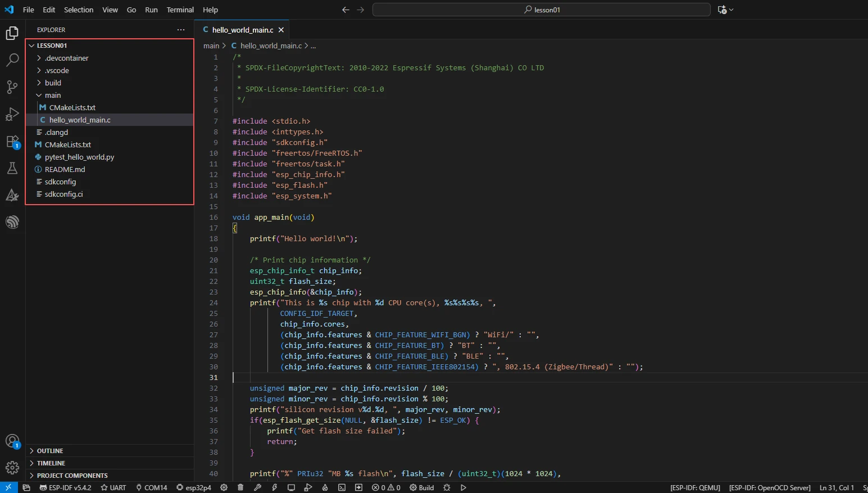Change the COM14 serial port selection
The image size is (868, 493).
(151, 487)
